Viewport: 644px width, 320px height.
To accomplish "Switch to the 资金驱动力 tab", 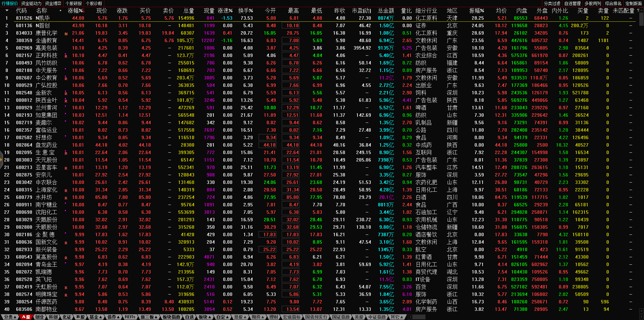I will [x=31, y=3].
